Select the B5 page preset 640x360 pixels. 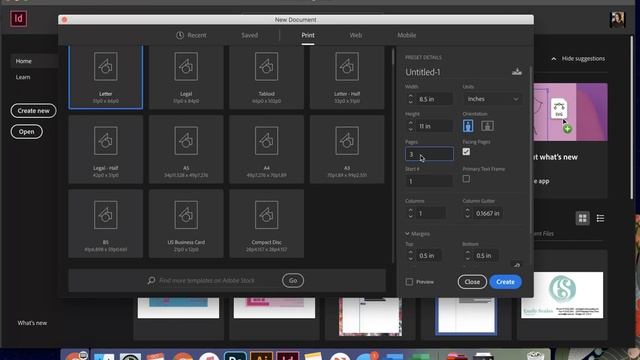[x=106, y=224]
